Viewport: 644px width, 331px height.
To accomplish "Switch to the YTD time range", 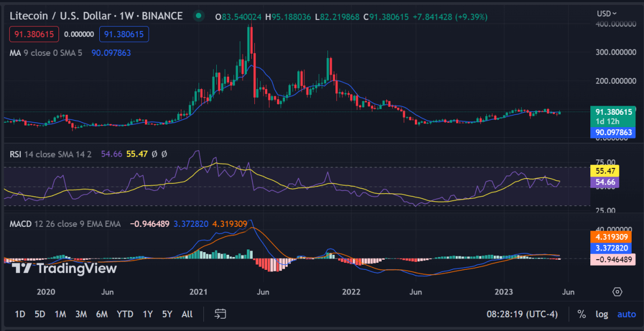I will (125, 314).
